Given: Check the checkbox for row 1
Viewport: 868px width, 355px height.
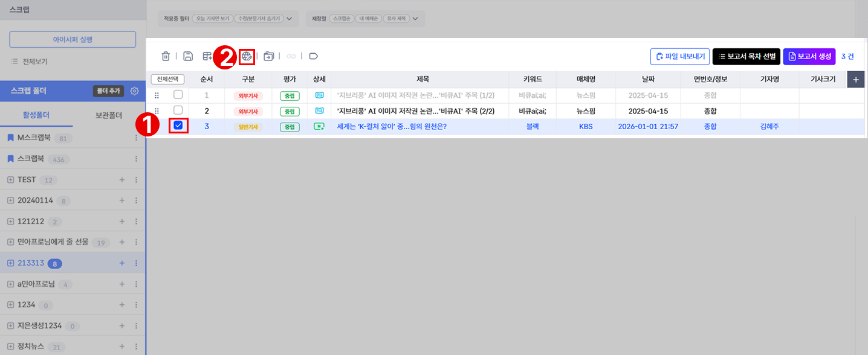Looking at the screenshot, I should (x=178, y=95).
